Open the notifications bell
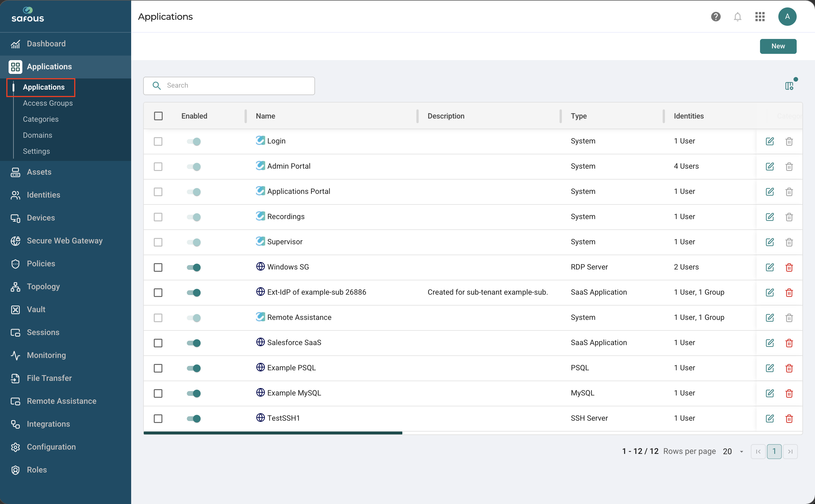Screen dimensions: 815x504 click(x=737, y=17)
